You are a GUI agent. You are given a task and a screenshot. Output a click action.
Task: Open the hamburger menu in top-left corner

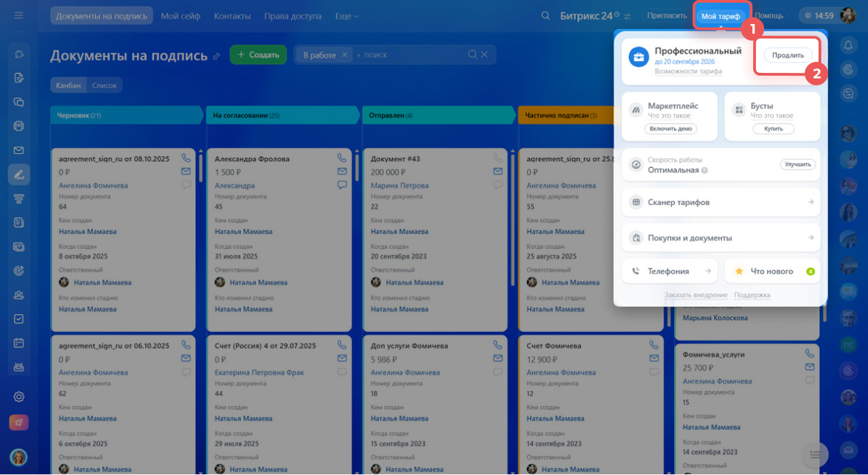(x=19, y=15)
